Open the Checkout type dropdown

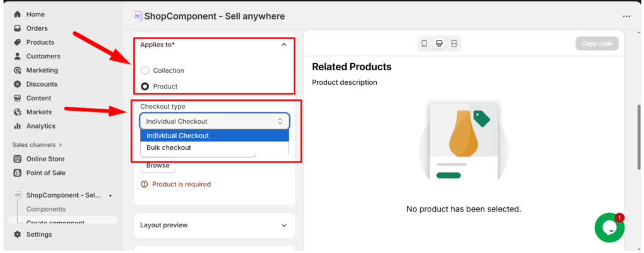(x=214, y=121)
